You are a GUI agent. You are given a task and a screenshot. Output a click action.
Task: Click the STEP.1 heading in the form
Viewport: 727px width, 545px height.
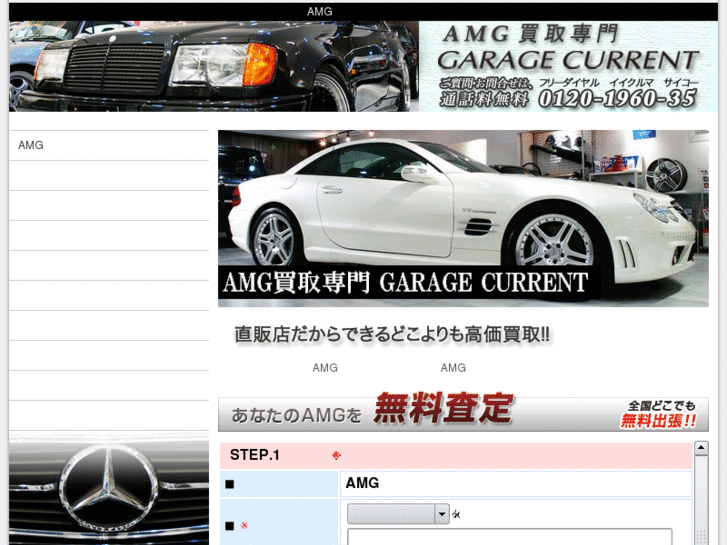click(x=255, y=455)
